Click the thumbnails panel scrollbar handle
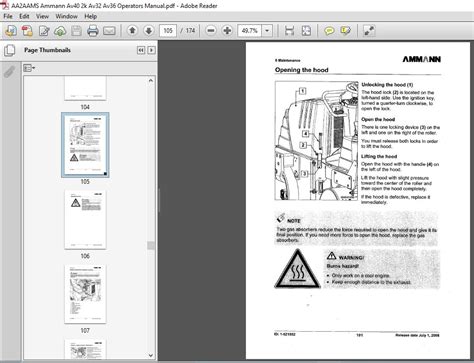 (151, 245)
